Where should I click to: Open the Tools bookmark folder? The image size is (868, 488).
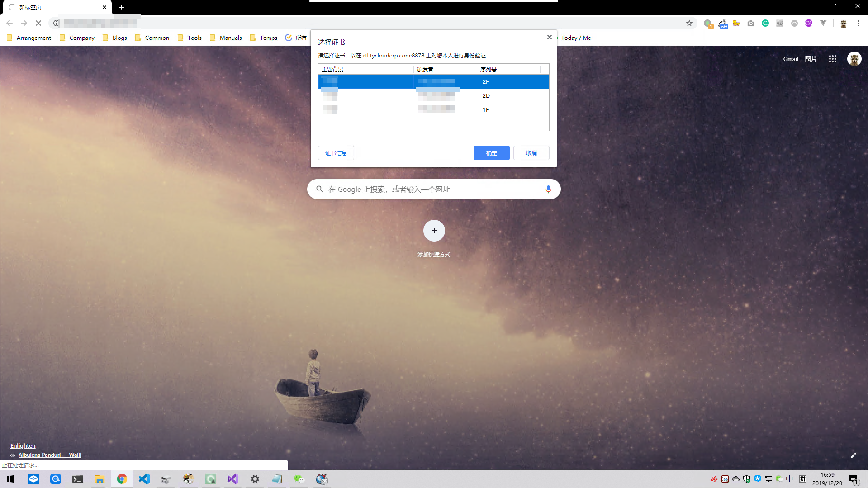(x=190, y=38)
